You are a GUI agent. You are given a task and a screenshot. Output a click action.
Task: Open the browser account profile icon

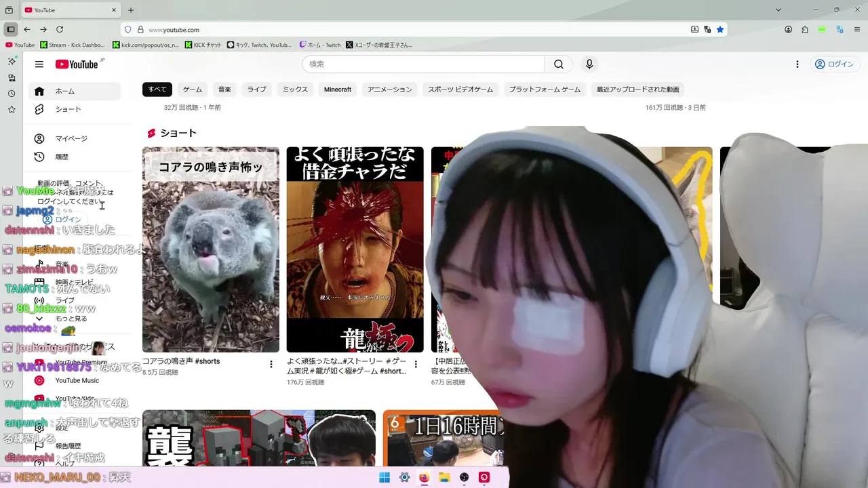(789, 30)
